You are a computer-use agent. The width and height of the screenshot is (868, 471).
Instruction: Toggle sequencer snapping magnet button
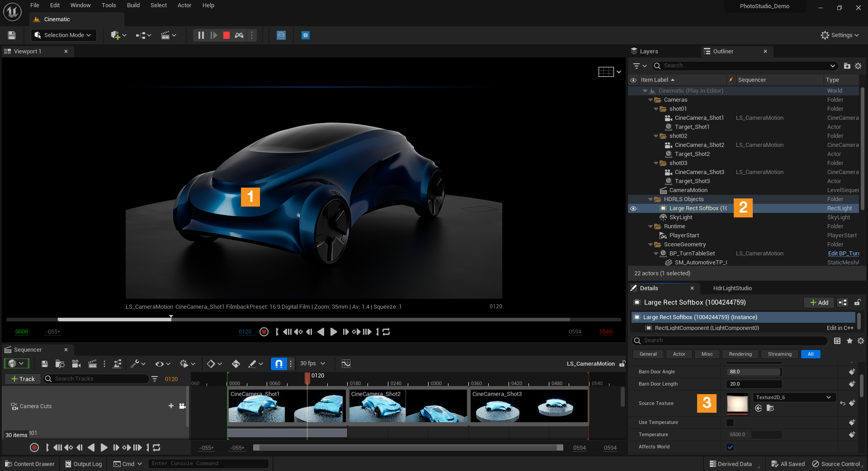coord(279,364)
